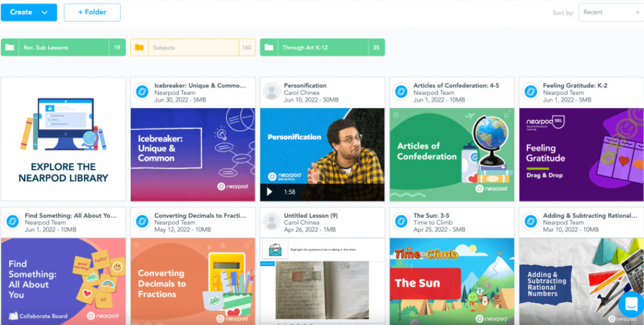644x325 pixels.
Task: Click Nearpod icon beside Feeling Gratitude: K-2
Action: click(x=531, y=92)
